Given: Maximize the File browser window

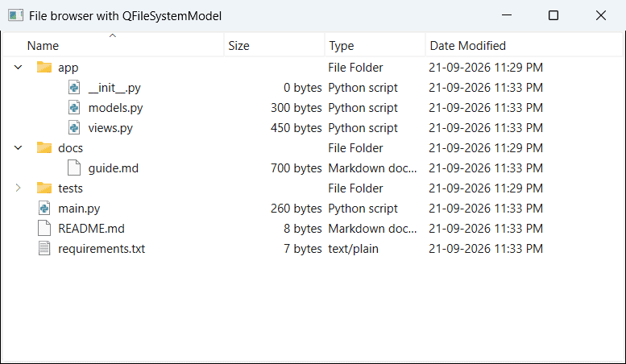Looking at the screenshot, I should click(553, 15).
